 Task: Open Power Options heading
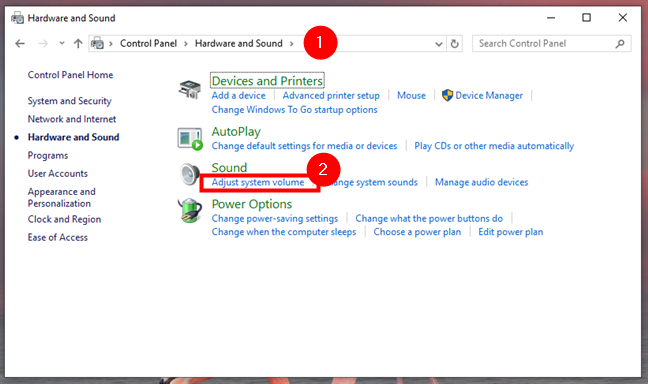(x=252, y=204)
